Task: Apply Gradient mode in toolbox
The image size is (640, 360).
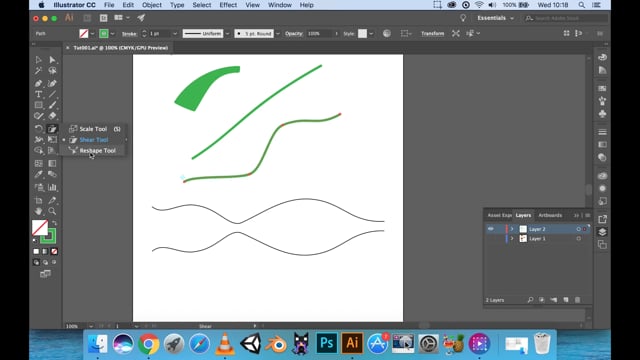Action: 45,251
